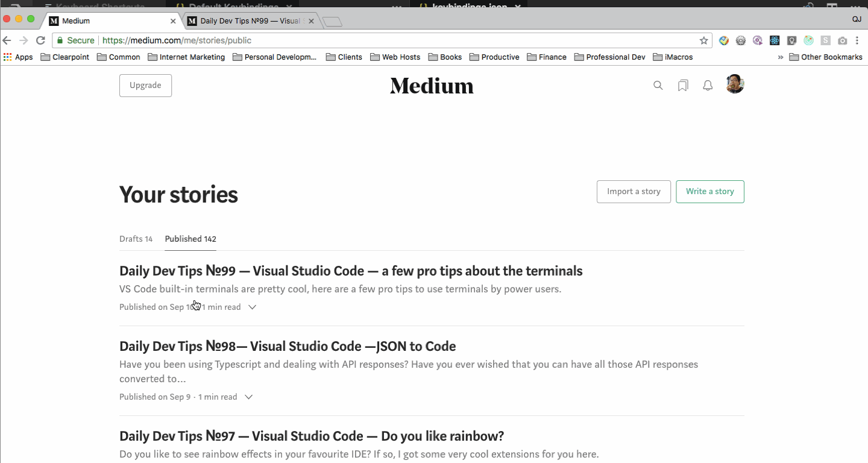Expand options chevron for the №99 story

[253, 307]
